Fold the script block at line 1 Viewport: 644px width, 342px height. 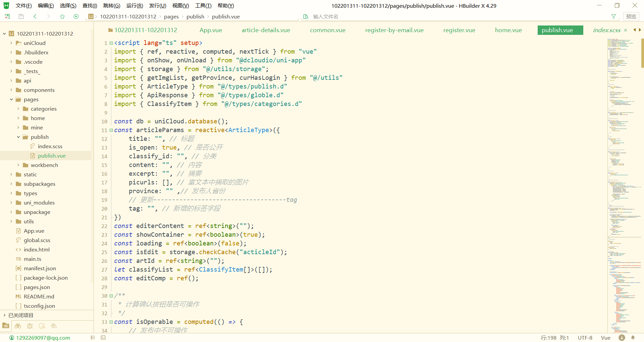click(x=111, y=43)
